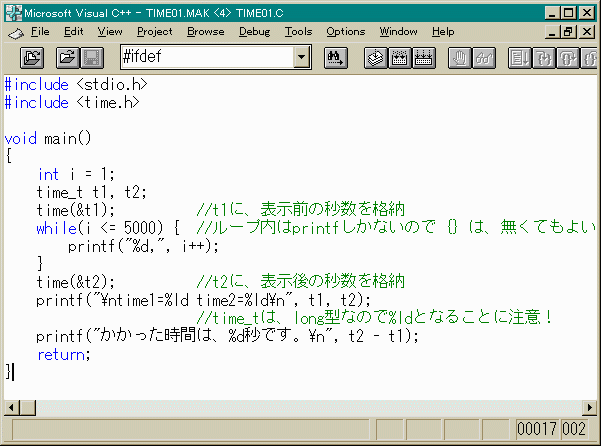Close the TIME01.C document window
This screenshot has width=601, height=446.
click(x=587, y=32)
